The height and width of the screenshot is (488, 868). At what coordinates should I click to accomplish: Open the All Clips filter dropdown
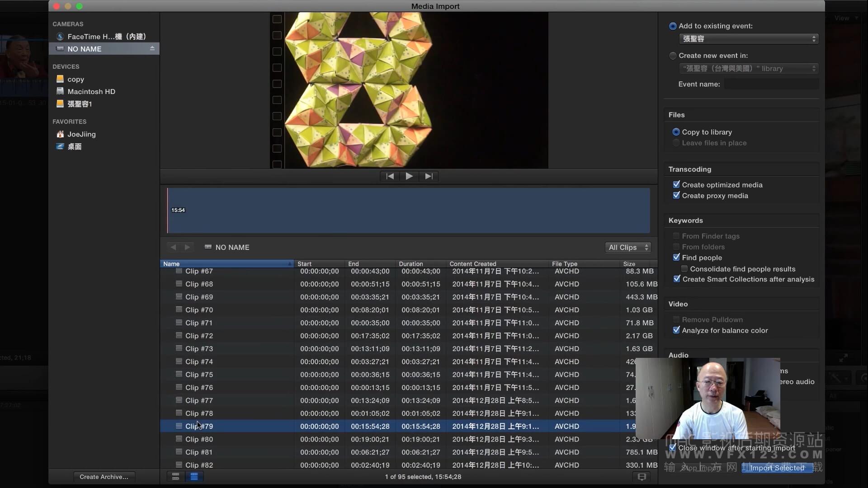coord(628,247)
